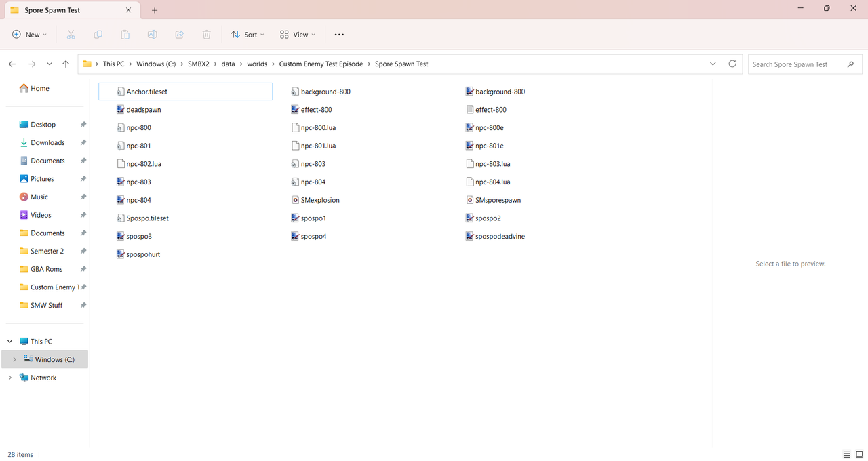The width and height of the screenshot is (868, 461).
Task: Switch to large thumbnails view icon
Action: pos(859,454)
